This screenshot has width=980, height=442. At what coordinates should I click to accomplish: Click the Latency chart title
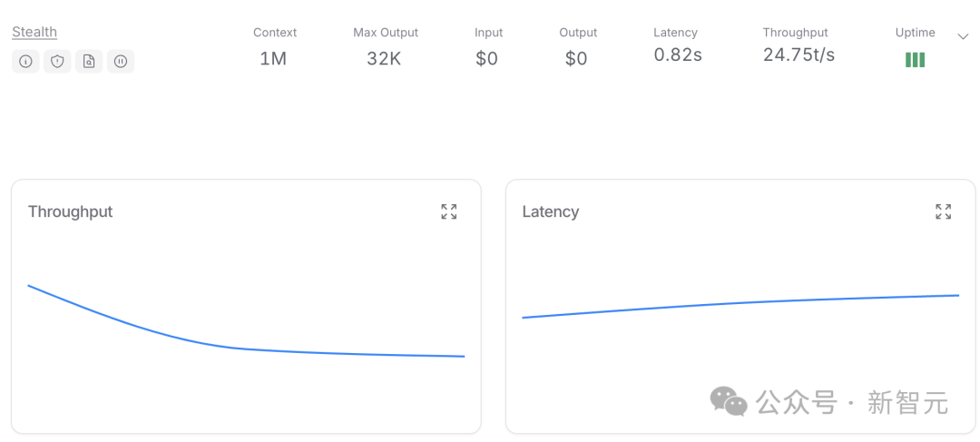pos(551,211)
